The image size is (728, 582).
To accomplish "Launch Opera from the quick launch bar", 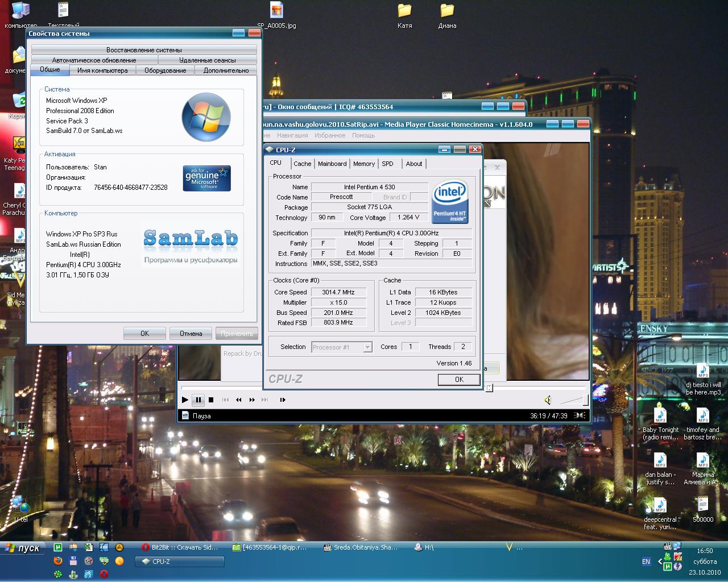I will (104, 575).
